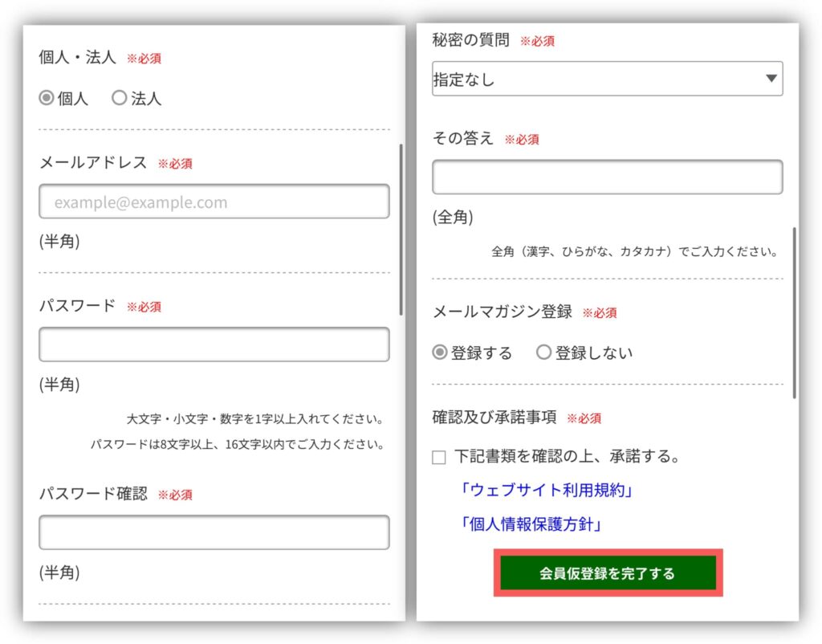
Task: Choose 登録する for mail magazine
Action: pyautogui.click(x=440, y=353)
